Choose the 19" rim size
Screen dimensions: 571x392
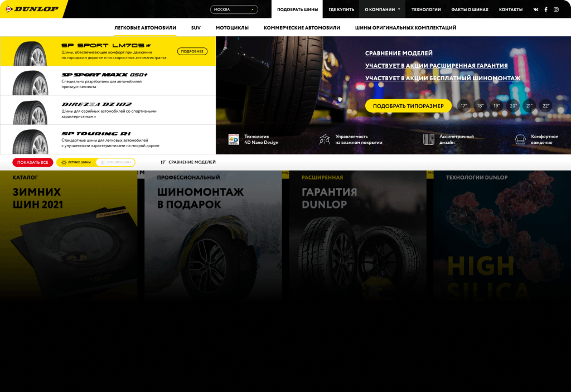[496, 105]
